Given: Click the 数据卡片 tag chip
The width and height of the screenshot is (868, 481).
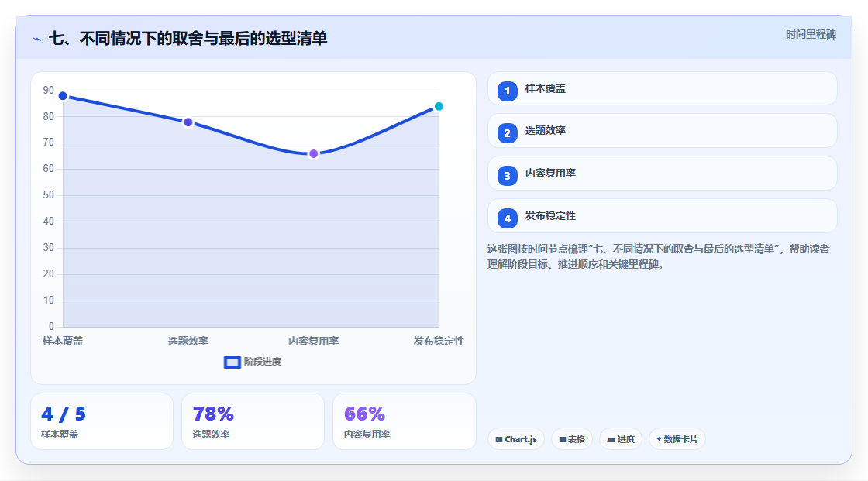Looking at the screenshot, I should point(677,439).
